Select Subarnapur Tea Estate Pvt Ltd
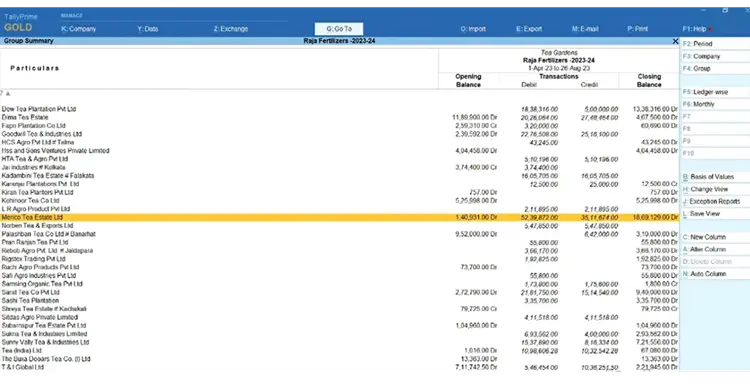Viewport: 750px width, 385px height. [x=44, y=326]
